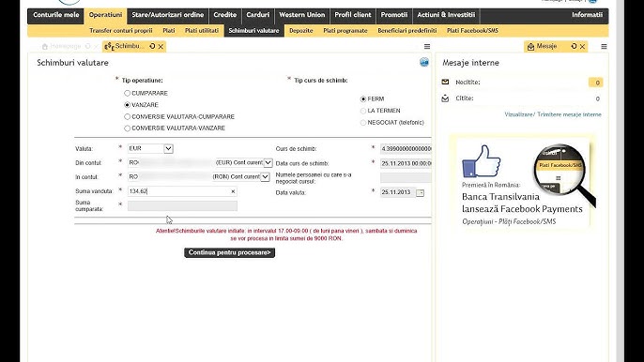Image resolution: width=644 pixels, height=362 pixels.
Task: Open the Operatiuni menu
Action: point(105,15)
